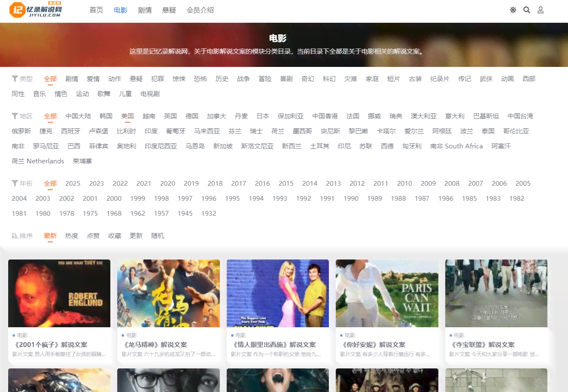Click the 类型 filter funnel icon
The image size is (568, 392).
pos(15,79)
